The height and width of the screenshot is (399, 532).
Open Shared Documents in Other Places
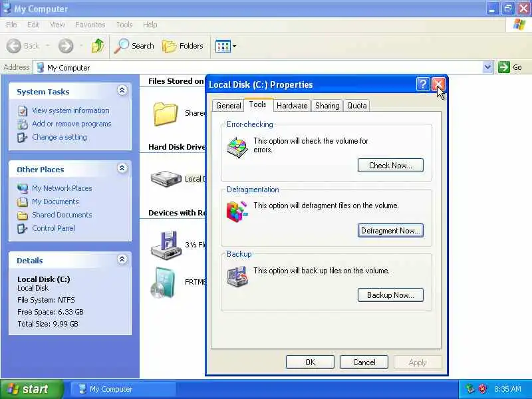click(x=62, y=215)
